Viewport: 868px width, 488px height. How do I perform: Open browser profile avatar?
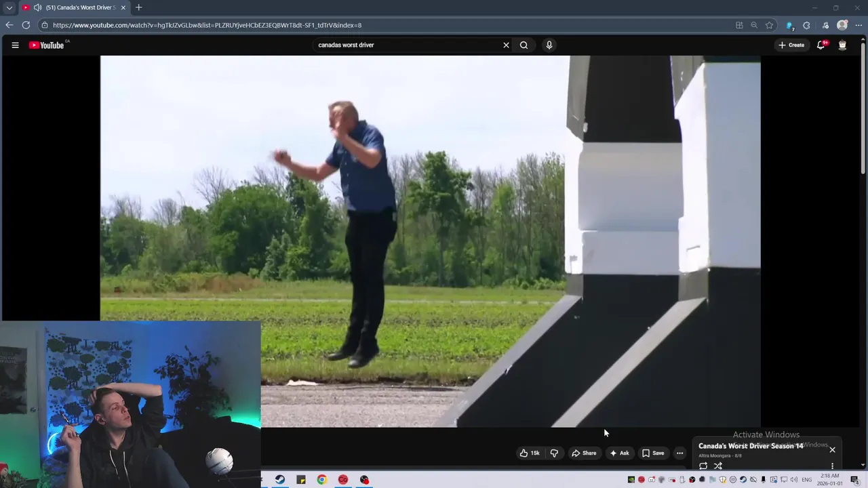[842, 25]
